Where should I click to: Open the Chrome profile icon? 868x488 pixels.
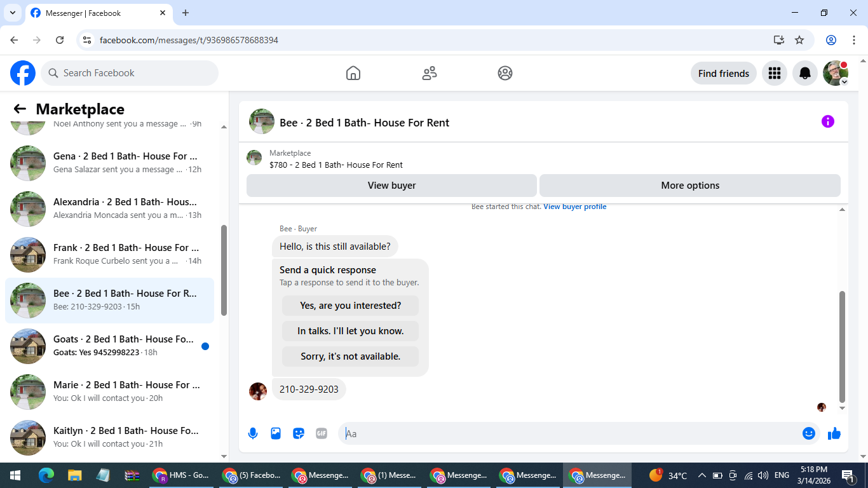click(x=831, y=40)
